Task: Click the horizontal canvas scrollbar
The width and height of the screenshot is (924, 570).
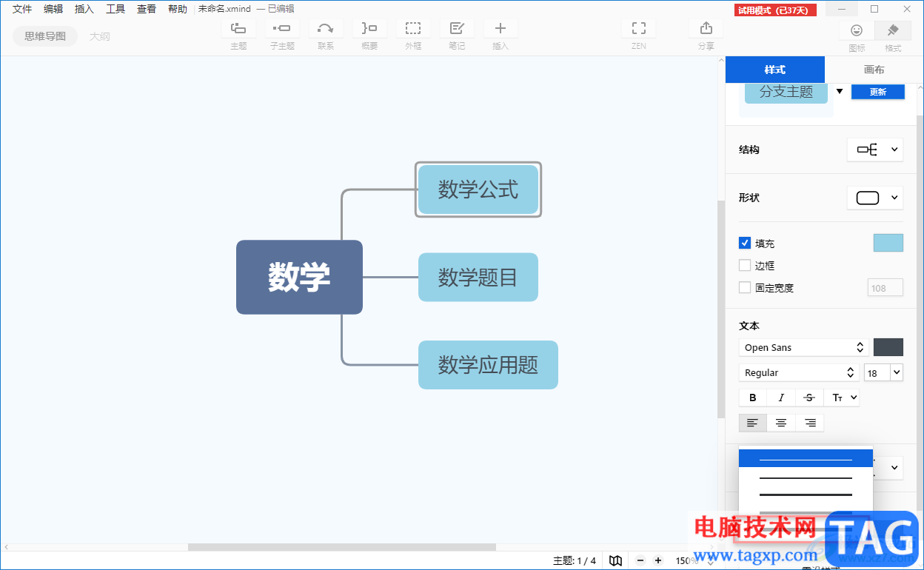Action: pyautogui.click(x=341, y=547)
